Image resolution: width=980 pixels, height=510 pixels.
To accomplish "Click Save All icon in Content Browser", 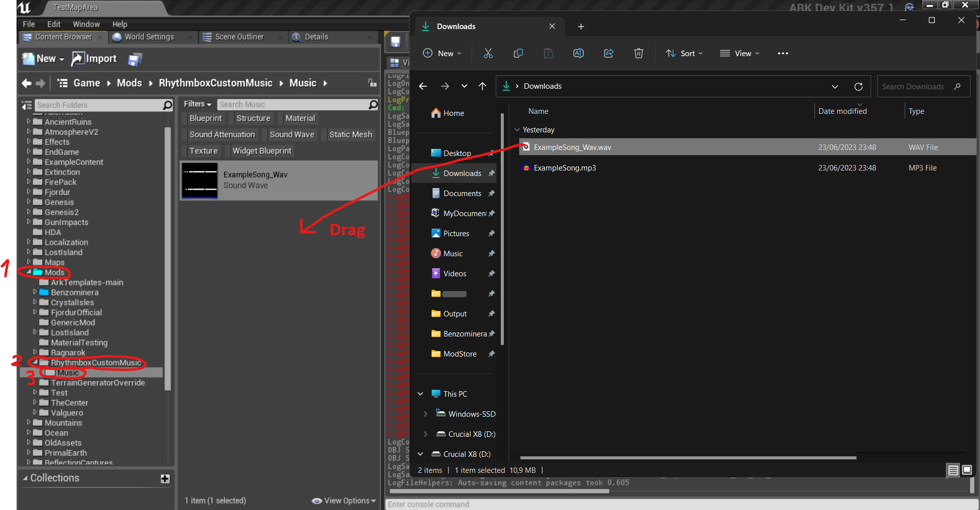I will 135,59.
